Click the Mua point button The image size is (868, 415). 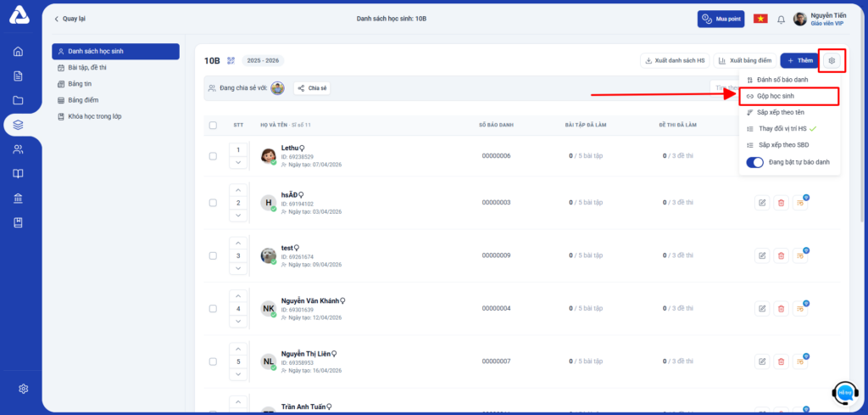tap(721, 19)
